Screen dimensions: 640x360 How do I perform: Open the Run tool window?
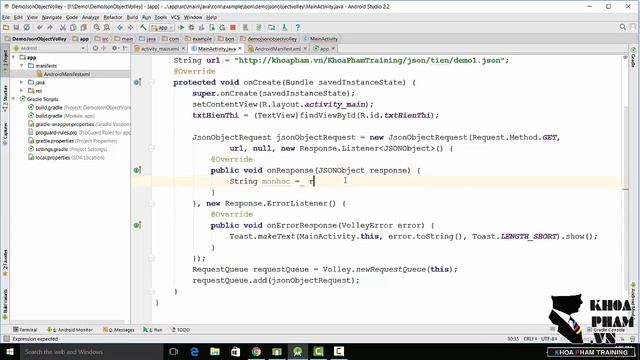click(153, 329)
